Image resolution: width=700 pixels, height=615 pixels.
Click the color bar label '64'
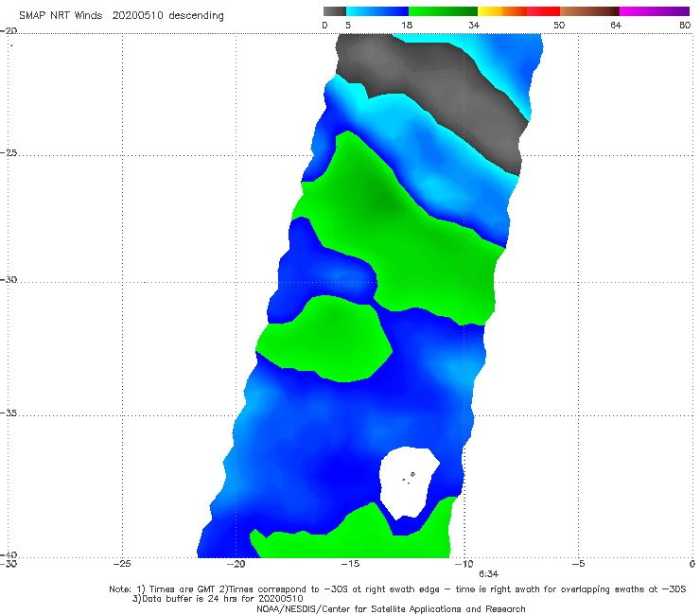coord(616,26)
